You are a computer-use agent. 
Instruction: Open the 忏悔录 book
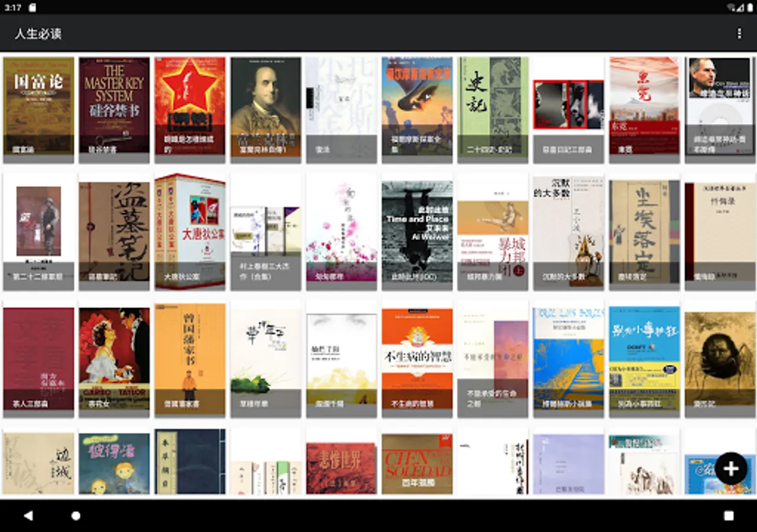[x=720, y=232]
